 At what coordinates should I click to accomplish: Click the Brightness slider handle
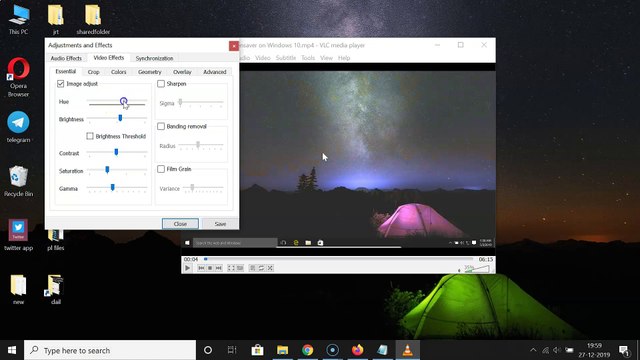[120, 118]
